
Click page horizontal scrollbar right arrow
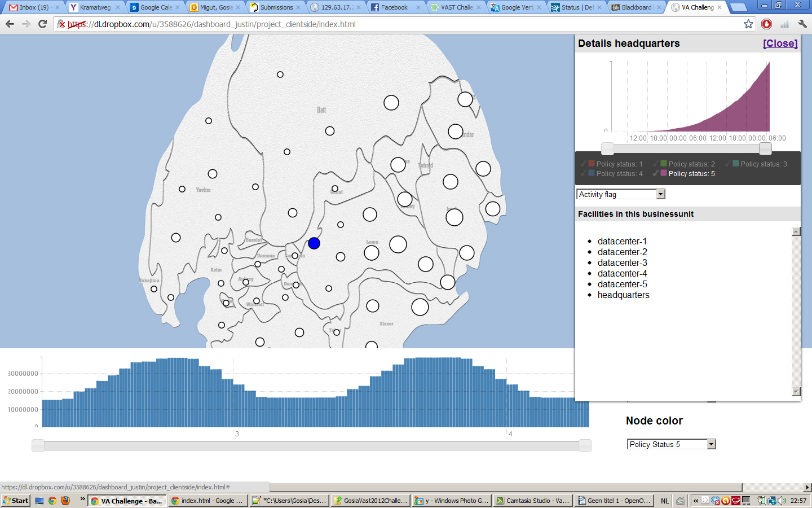[807, 487]
